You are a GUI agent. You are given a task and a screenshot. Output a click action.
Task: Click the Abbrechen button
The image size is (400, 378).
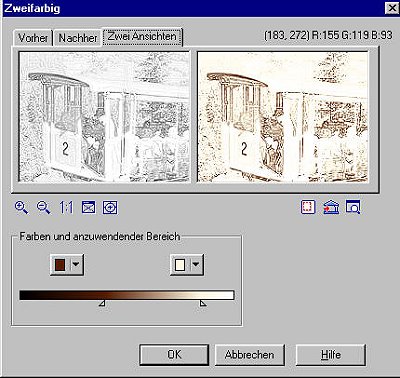click(x=249, y=355)
